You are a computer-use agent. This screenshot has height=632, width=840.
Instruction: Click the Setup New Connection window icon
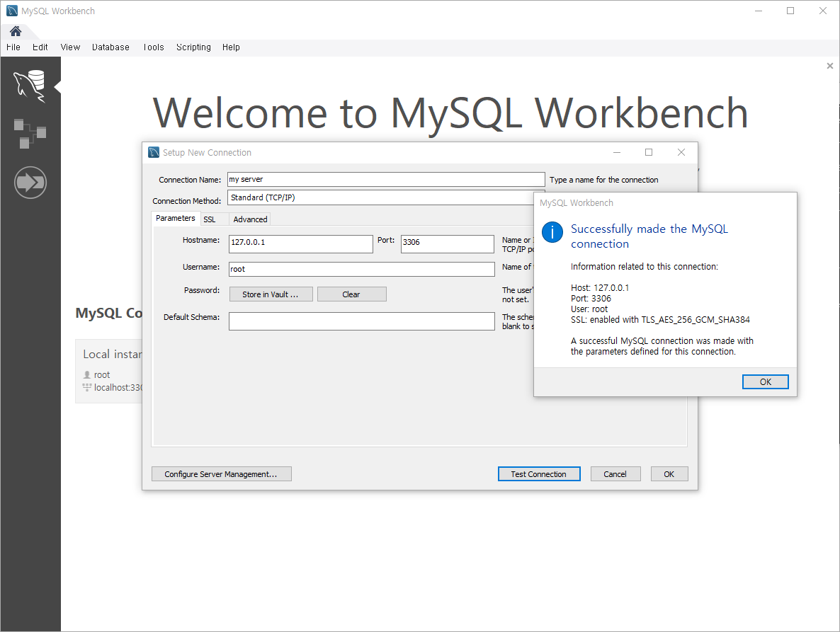click(154, 152)
